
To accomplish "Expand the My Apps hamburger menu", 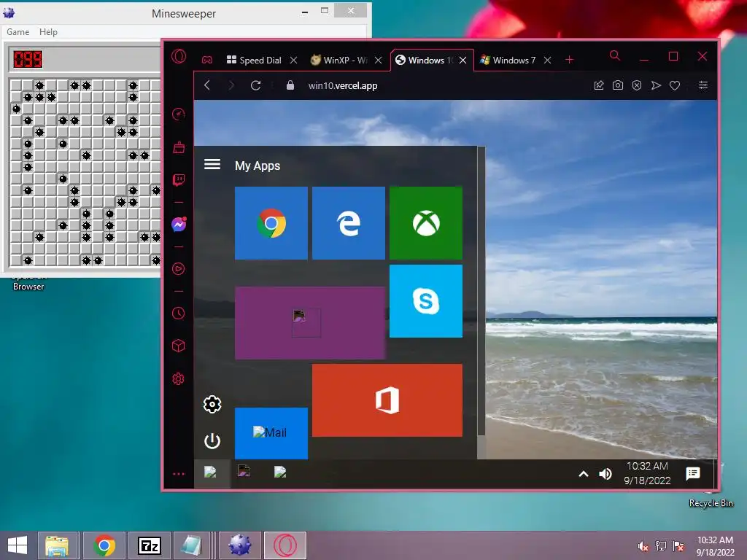I will [x=212, y=165].
